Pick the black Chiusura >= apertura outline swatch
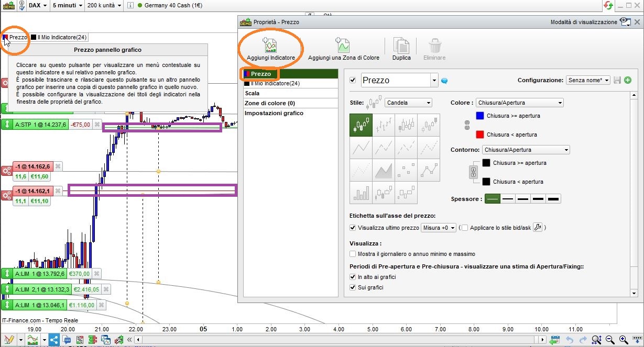The width and height of the screenshot is (644, 347). tap(486, 163)
